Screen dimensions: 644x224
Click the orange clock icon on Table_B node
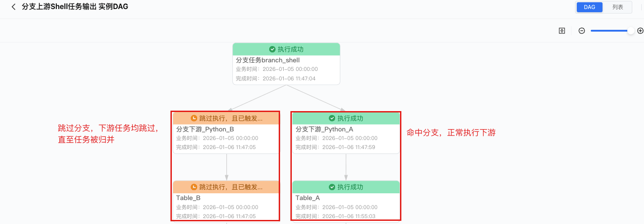click(194, 187)
